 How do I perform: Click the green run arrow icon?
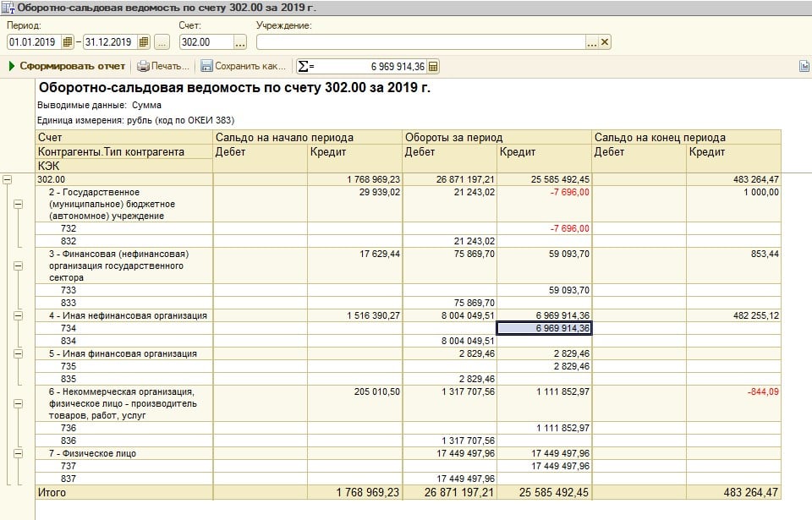tap(12, 66)
